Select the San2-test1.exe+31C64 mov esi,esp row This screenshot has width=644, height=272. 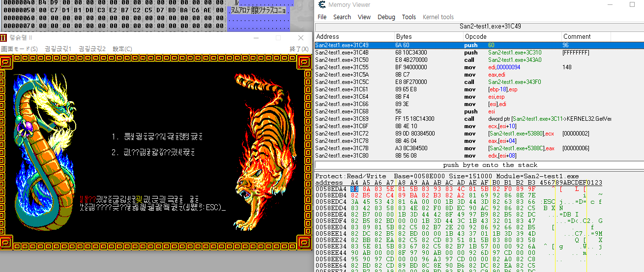click(x=479, y=96)
